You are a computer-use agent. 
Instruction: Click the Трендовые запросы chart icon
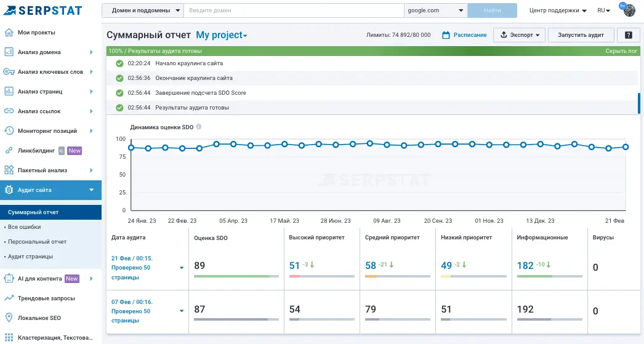pyautogui.click(x=9, y=298)
